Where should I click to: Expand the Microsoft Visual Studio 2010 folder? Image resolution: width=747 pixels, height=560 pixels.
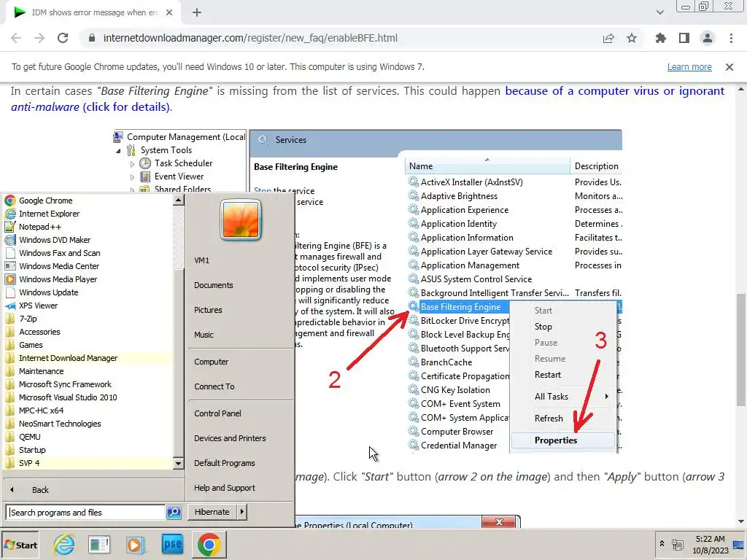click(68, 397)
